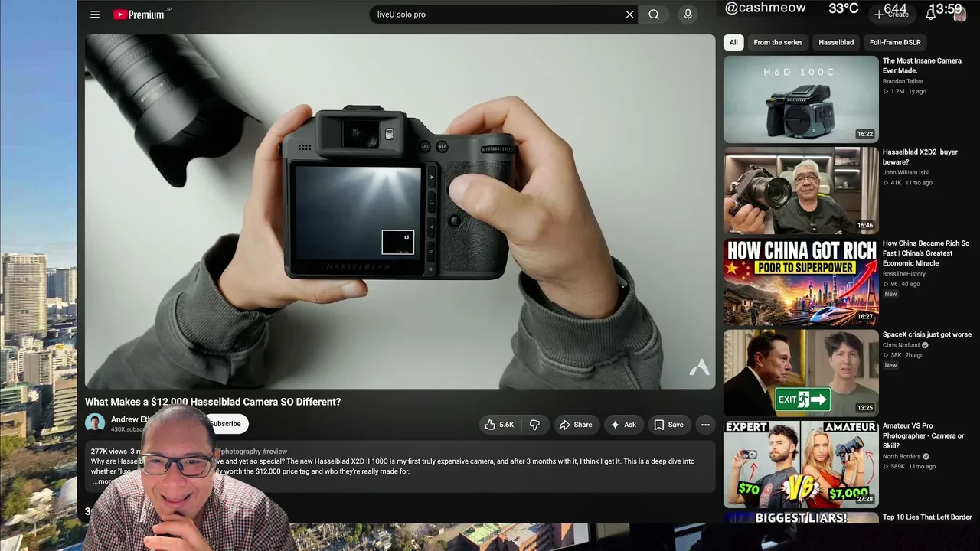
Task: Open Andrew Eth channel avatar
Action: click(x=95, y=423)
